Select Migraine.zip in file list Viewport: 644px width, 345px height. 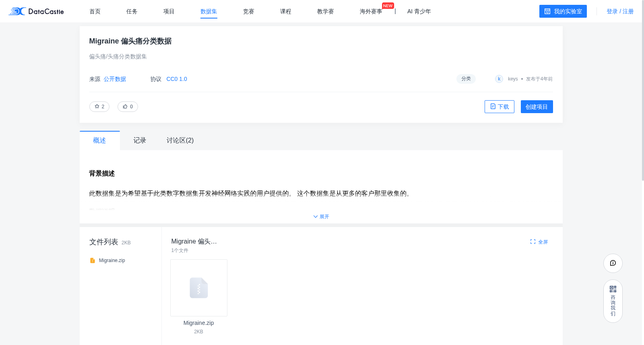pyautogui.click(x=112, y=260)
